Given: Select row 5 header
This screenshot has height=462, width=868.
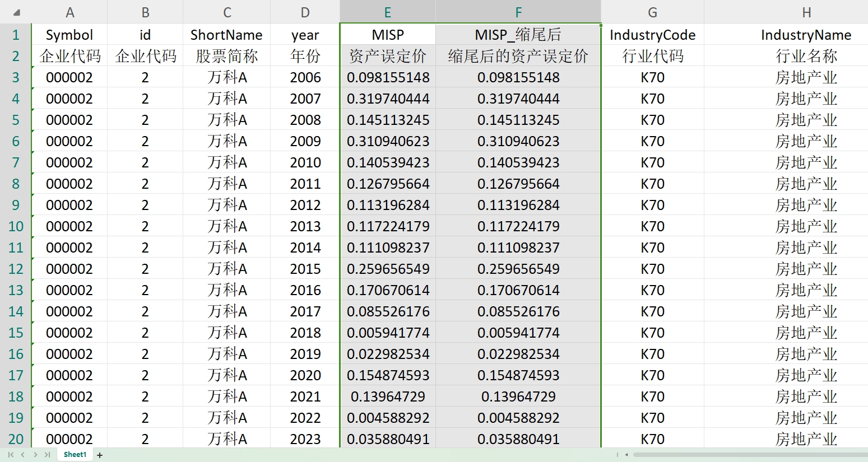Looking at the screenshot, I should tap(16, 120).
